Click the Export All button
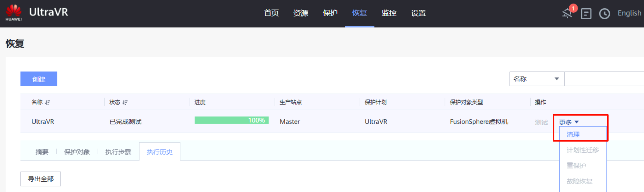 (40, 179)
